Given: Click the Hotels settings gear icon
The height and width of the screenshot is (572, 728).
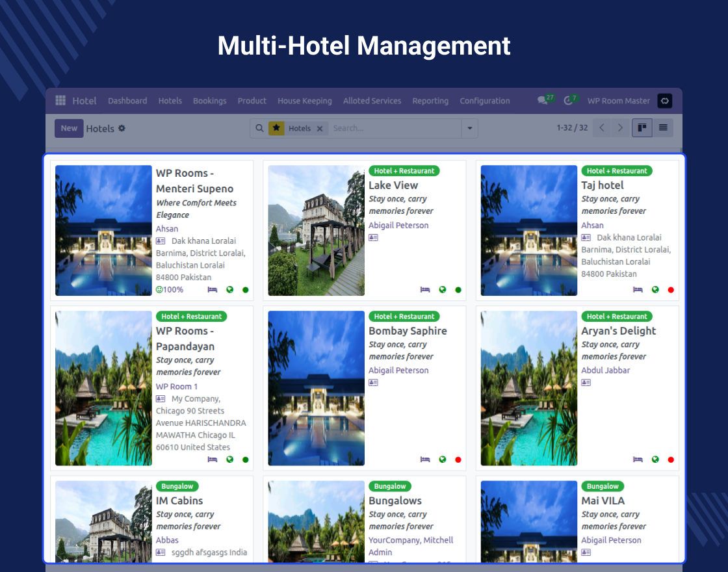Looking at the screenshot, I should 122,129.
